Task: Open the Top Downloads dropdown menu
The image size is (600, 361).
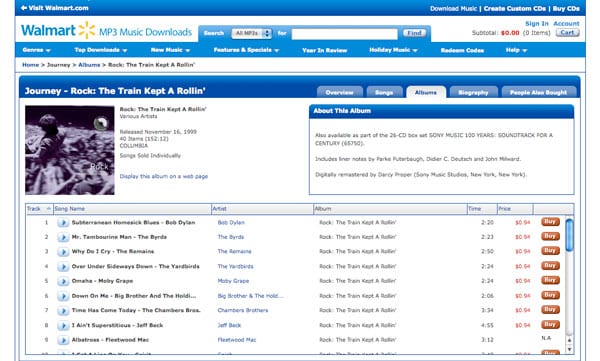Action: tap(101, 50)
